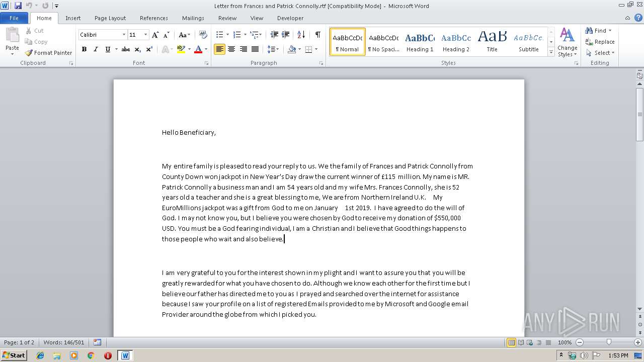Toggle Show/Hide paragraph marks
The height and width of the screenshot is (362, 644).
pyautogui.click(x=318, y=35)
